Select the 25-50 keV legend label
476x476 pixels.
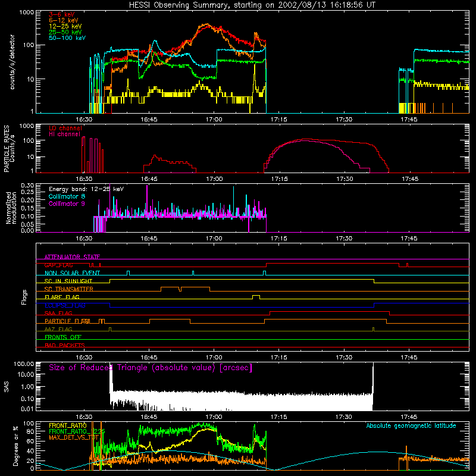click(x=65, y=32)
